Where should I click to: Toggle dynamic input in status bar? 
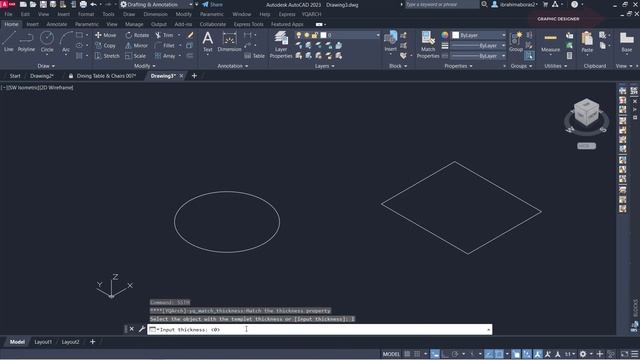(435, 354)
